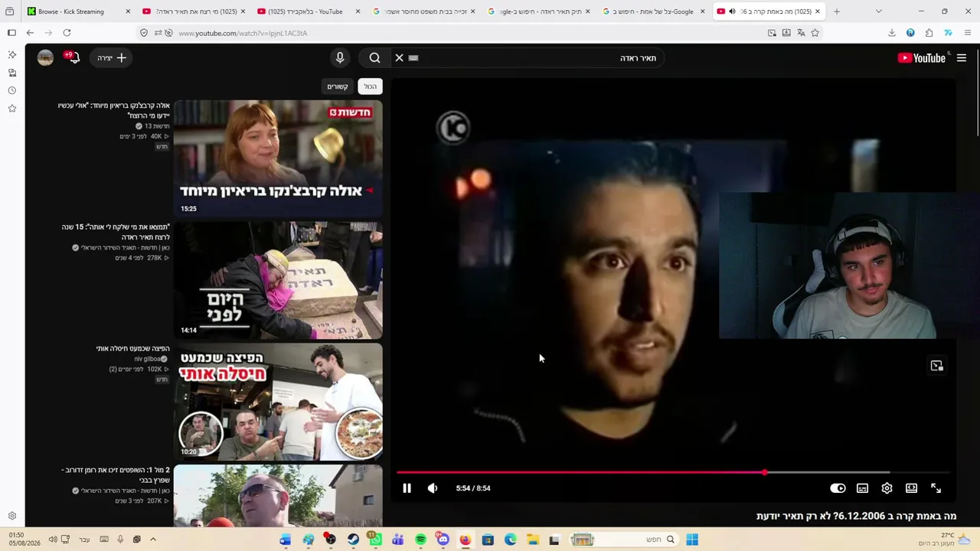Open bookmarks star in the sidebar

pos(12,109)
